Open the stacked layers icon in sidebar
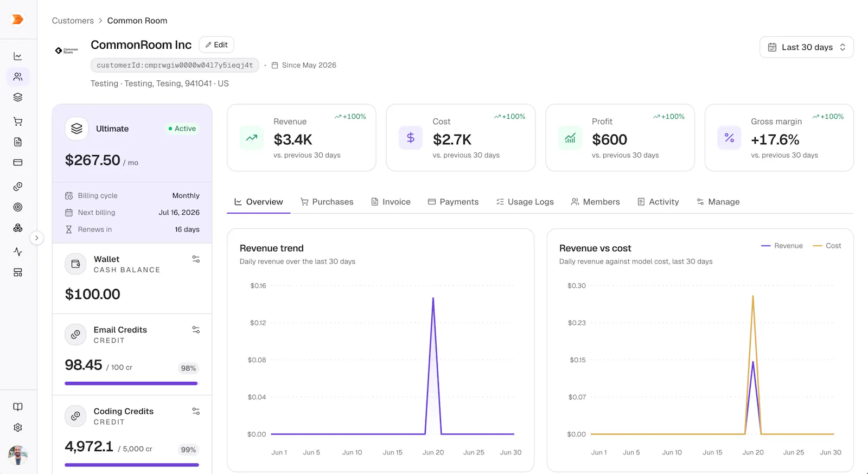868x474 pixels. pos(18,97)
